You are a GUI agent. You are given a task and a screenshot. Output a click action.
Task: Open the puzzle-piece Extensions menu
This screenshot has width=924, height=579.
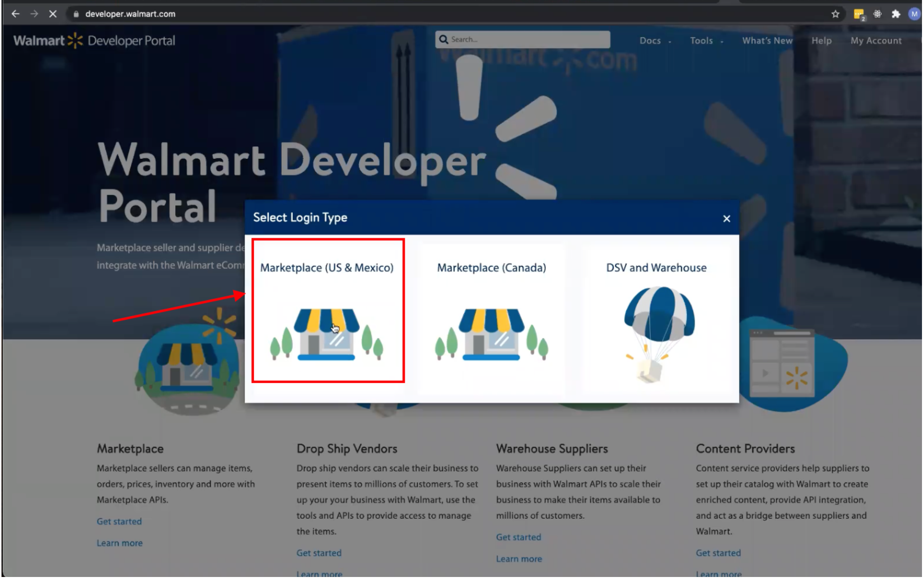click(896, 14)
